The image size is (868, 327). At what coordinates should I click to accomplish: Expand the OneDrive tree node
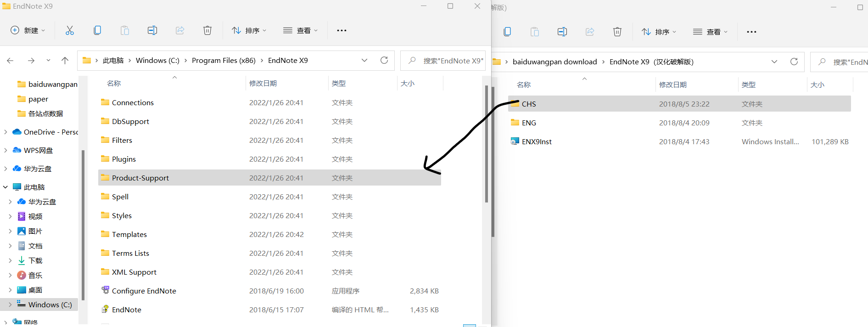(x=6, y=132)
